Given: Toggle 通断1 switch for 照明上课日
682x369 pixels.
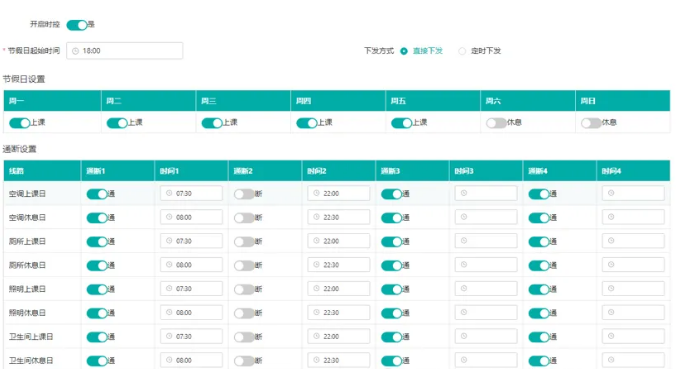Looking at the screenshot, I should [97, 289].
